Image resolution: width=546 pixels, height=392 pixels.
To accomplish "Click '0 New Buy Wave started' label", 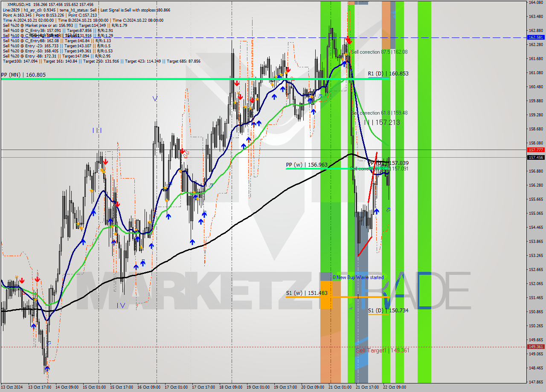I will pos(358,277).
